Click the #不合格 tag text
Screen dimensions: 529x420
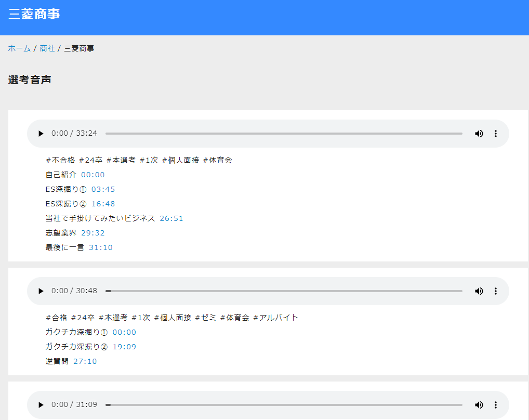click(x=60, y=160)
